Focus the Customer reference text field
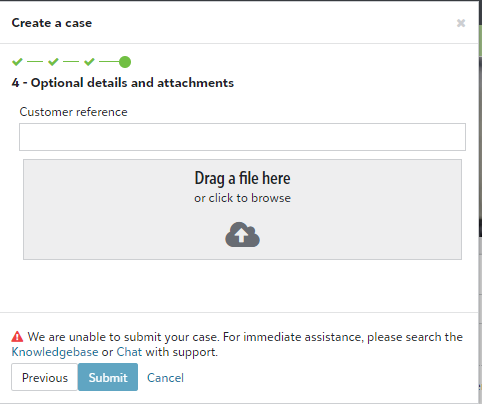Viewport: 482px width, 404px height. tap(242, 137)
